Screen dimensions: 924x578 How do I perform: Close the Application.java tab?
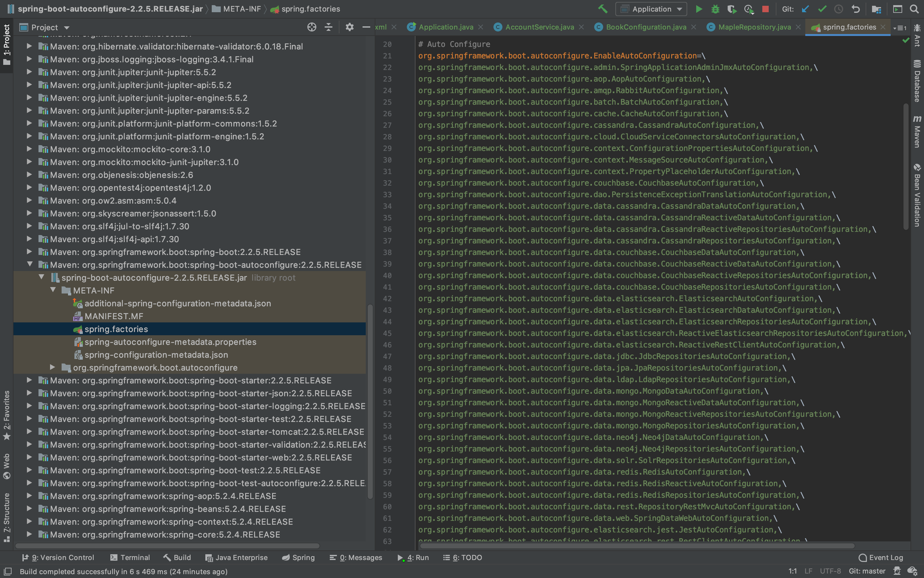tap(481, 27)
